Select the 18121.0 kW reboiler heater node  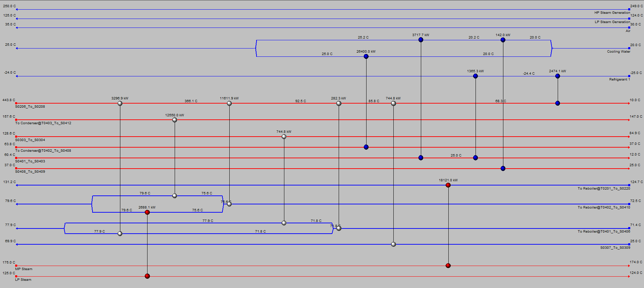coord(448,185)
